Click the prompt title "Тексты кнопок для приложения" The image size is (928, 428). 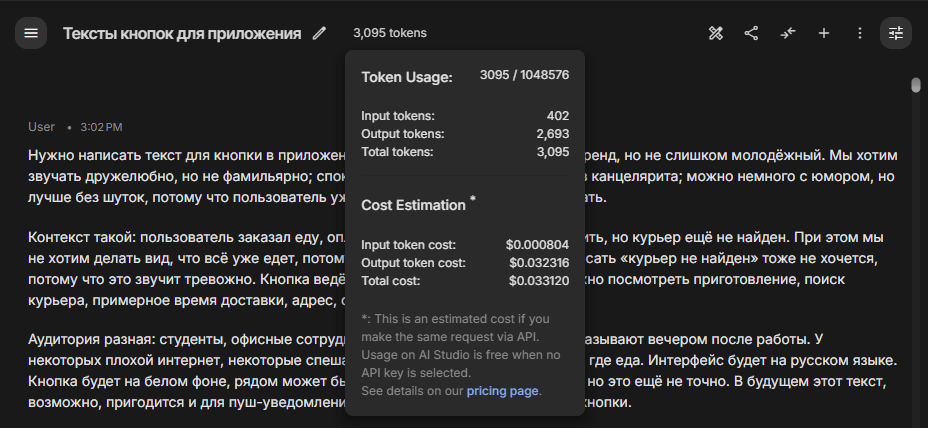point(182,33)
